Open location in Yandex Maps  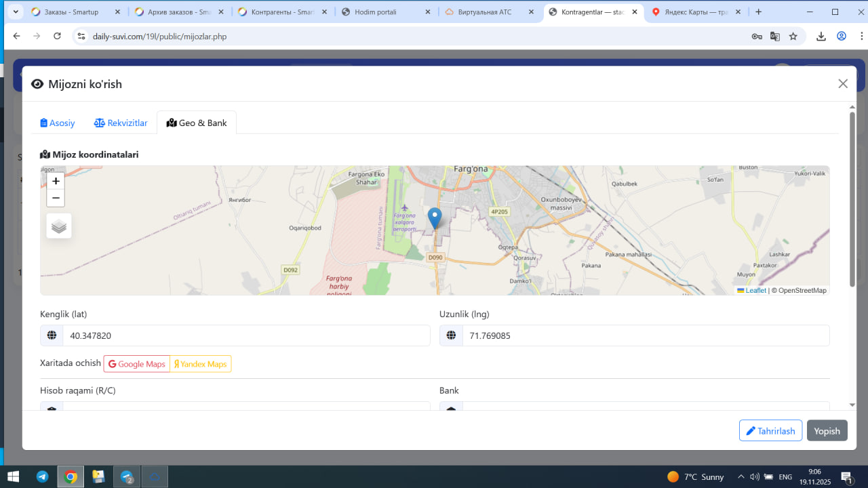pyautogui.click(x=201, y=364)
